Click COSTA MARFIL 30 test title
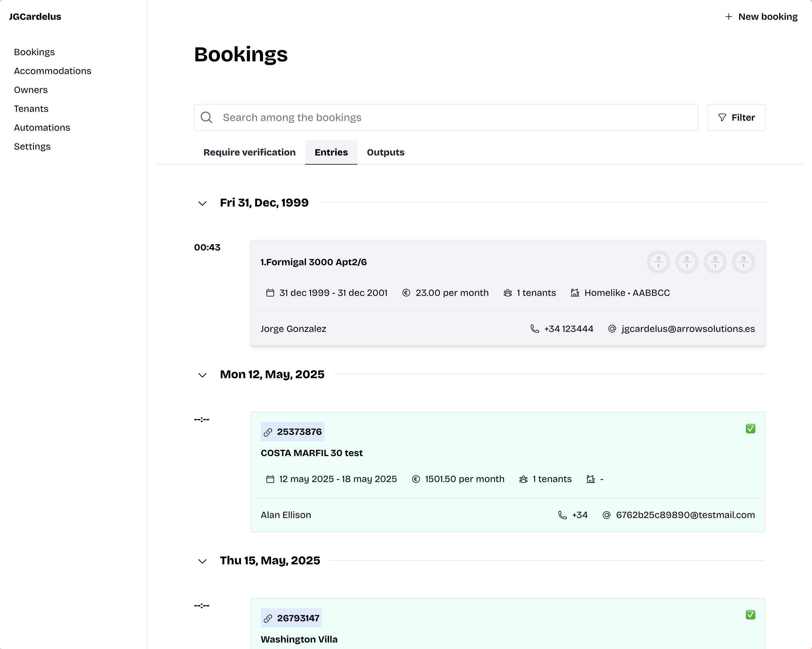Screen dimensions: 812x649 coord(312,453)
